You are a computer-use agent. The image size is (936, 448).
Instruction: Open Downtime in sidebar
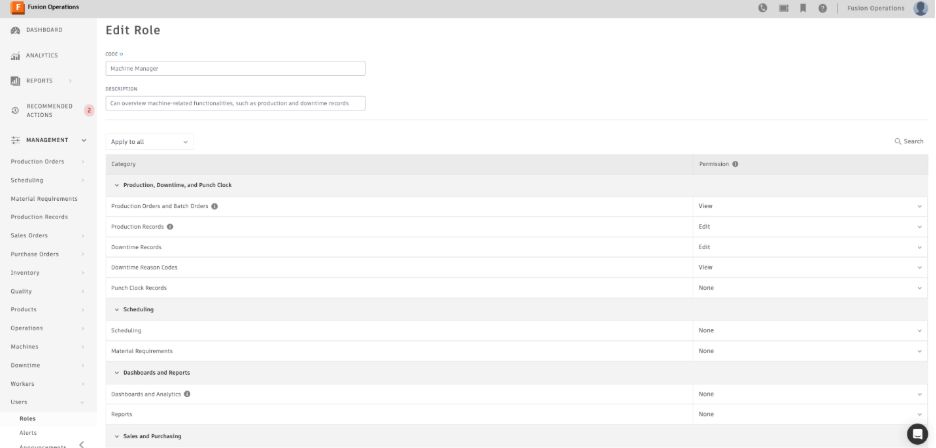(25, 366)
